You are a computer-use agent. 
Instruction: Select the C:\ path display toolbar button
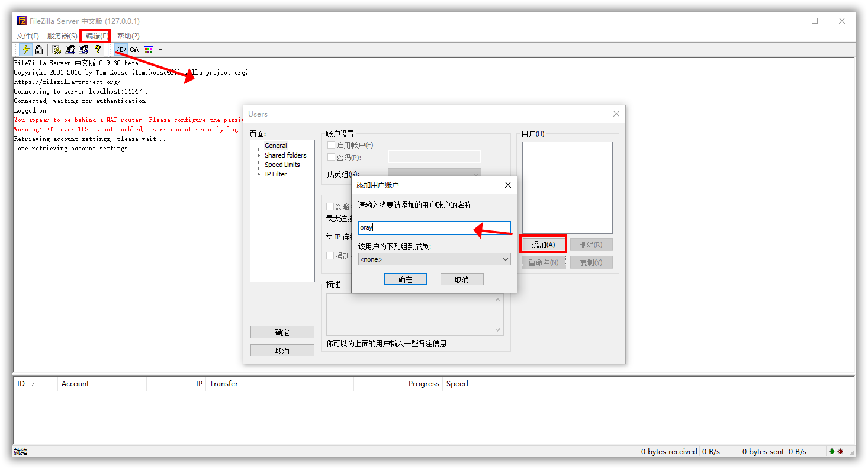(x=134, y=50)
